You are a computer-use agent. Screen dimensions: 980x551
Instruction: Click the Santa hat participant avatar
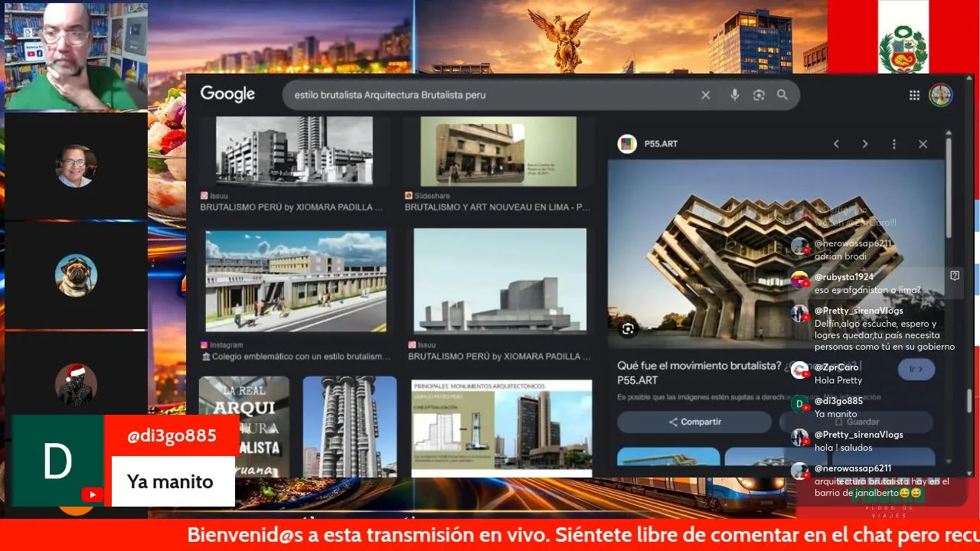coord(76,384)
